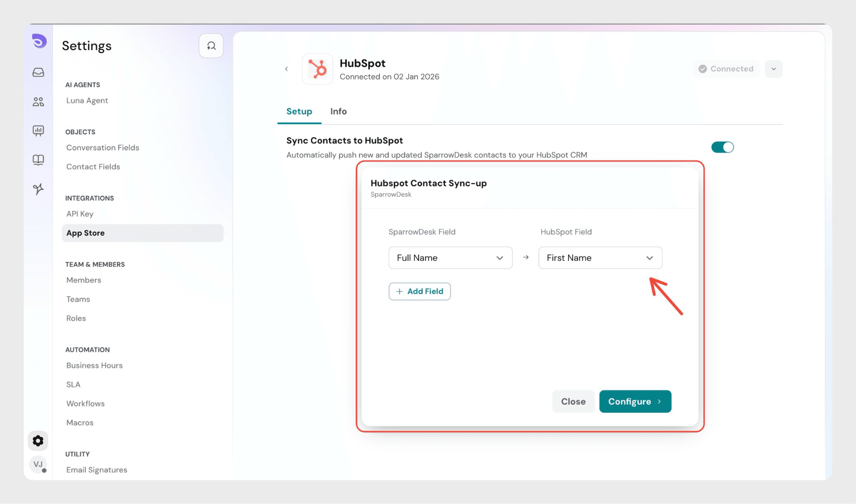Open the inbox icon in sidebar

point(38,72)
